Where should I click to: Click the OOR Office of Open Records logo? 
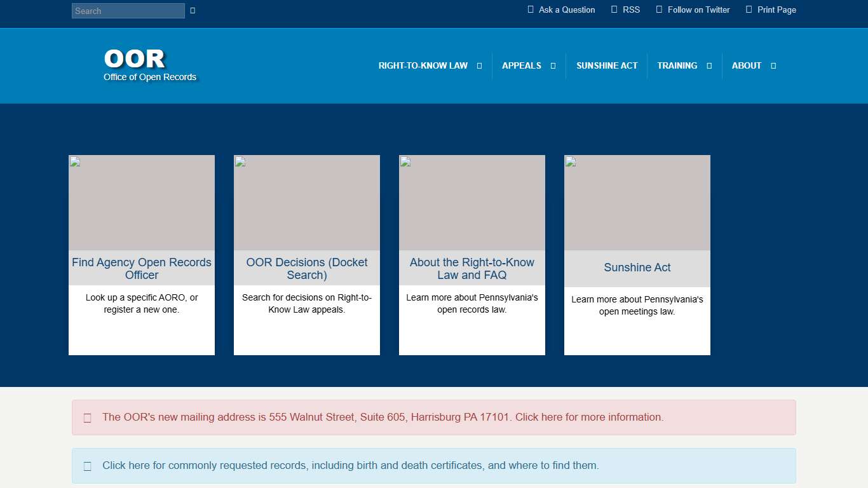coord(150,65)
